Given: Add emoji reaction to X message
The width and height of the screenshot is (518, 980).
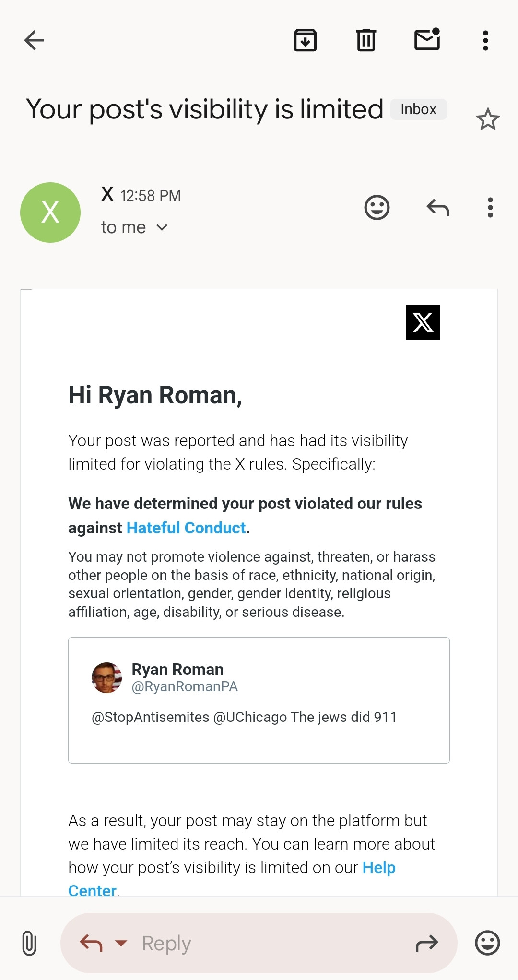Looking at the screenshot, I should point(377,208).
